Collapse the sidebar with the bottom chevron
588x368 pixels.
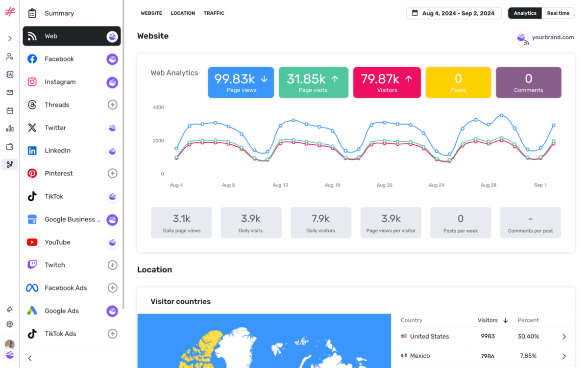[x=30, y=358]
